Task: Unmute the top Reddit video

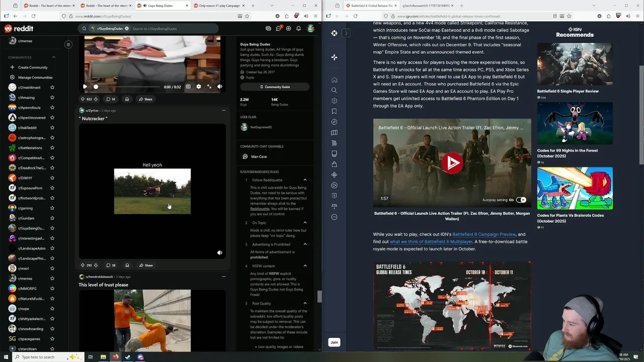Action: 220,86
